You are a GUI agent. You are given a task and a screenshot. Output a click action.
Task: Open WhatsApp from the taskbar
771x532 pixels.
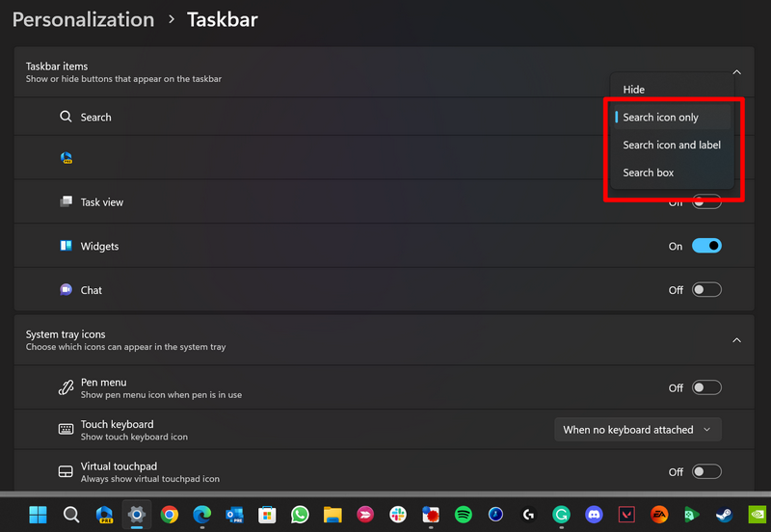(x=300, y=515)
